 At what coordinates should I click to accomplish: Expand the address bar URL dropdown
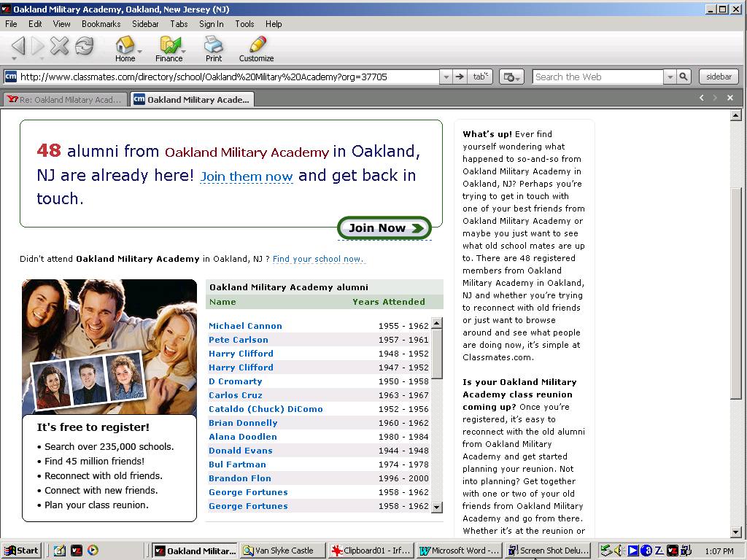coord(446,77)
